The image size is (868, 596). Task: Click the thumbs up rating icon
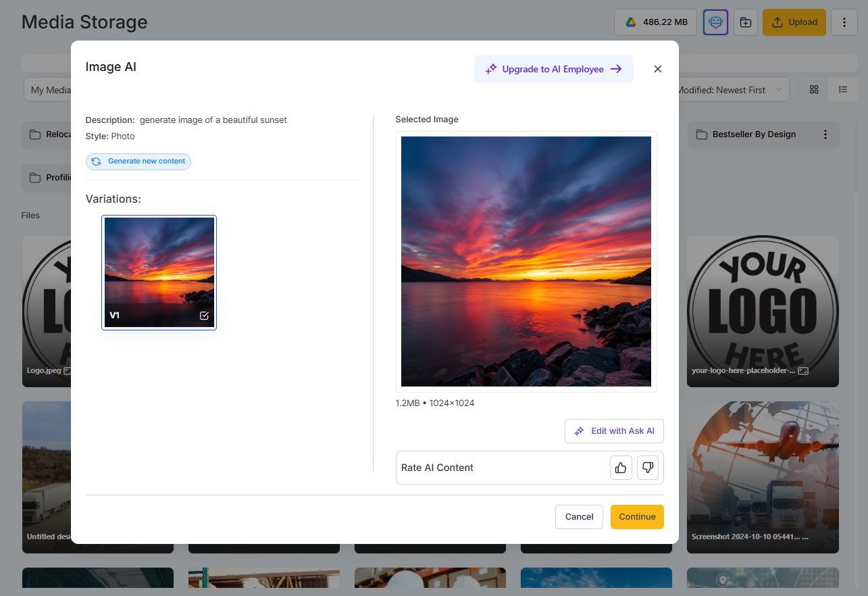(x=621, y=468)
